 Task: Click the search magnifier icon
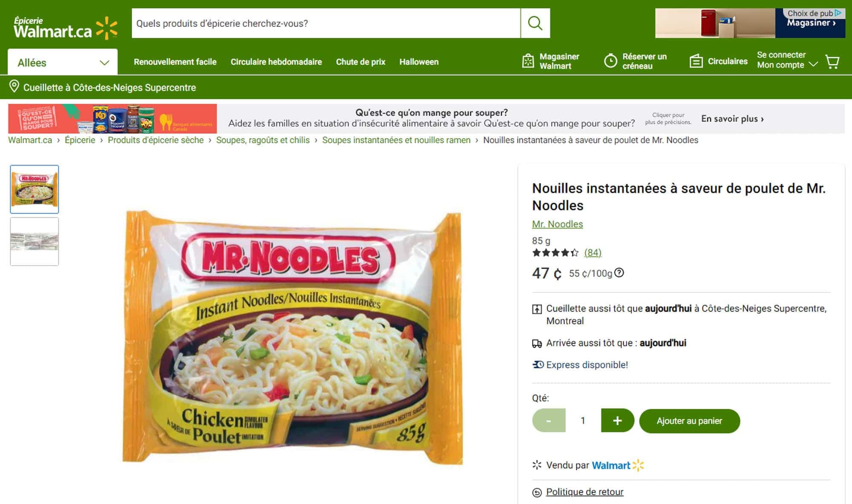(x=535, y=23)
